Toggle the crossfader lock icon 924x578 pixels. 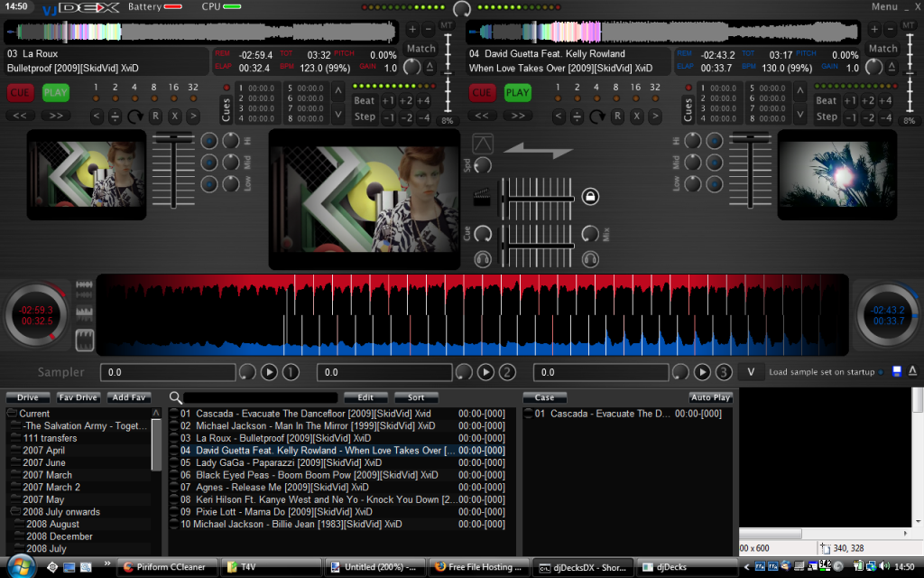coord(590,196)
